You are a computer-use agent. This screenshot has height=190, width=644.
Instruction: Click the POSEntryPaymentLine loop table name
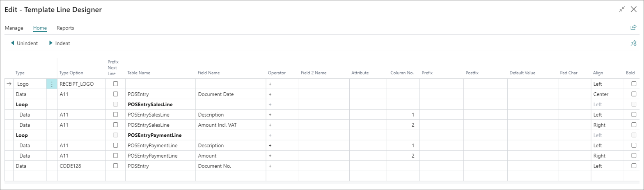pyautogui.click(x=154, y=135)
